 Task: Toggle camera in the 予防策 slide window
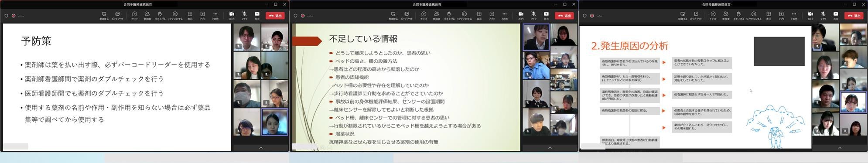pos(232,15)
